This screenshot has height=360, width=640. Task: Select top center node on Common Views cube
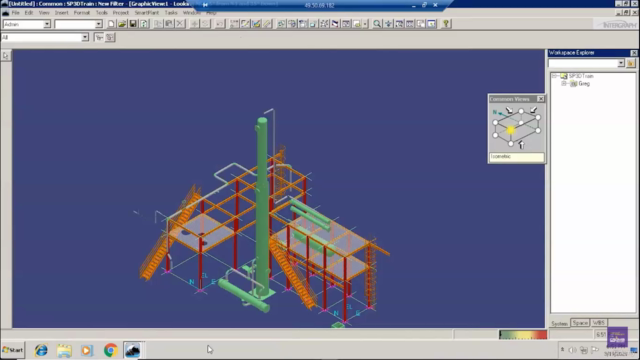[521, 111]
